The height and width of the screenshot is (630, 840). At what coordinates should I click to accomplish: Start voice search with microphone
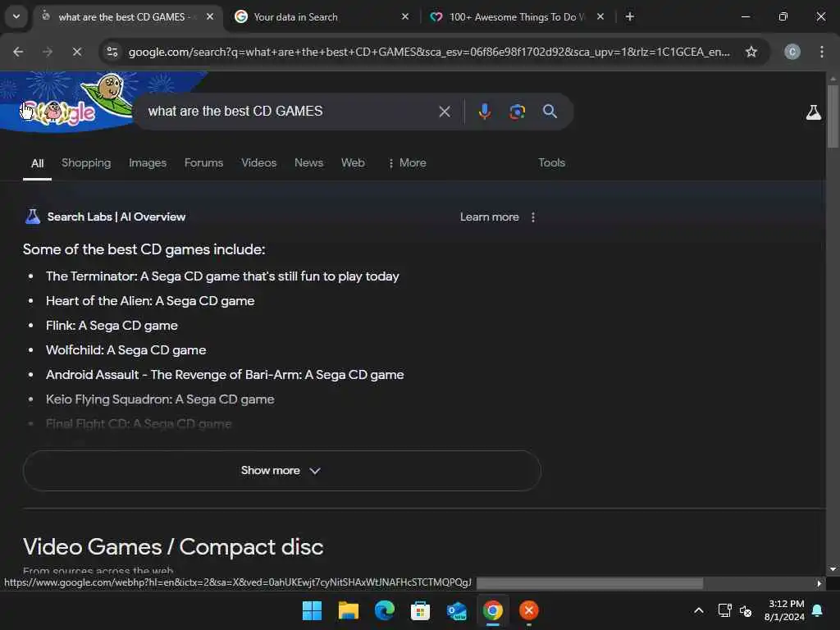coord(484,112)
